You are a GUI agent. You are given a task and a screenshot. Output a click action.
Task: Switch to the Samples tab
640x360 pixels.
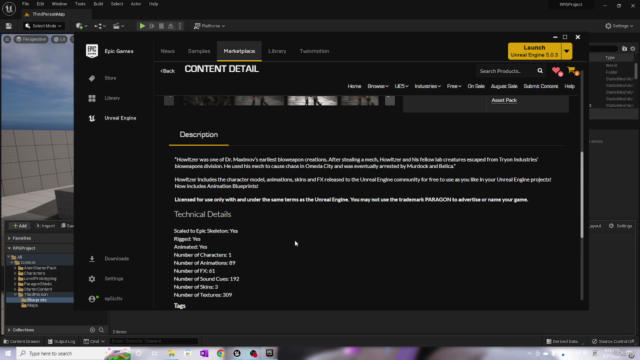pyautogui.click(x=199, y=51)
